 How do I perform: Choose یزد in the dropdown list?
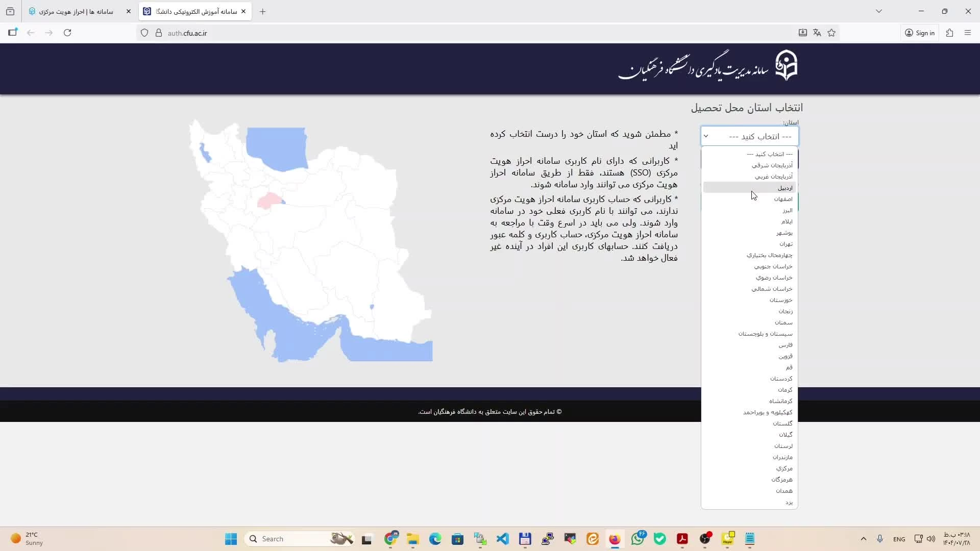coord(789,502)
